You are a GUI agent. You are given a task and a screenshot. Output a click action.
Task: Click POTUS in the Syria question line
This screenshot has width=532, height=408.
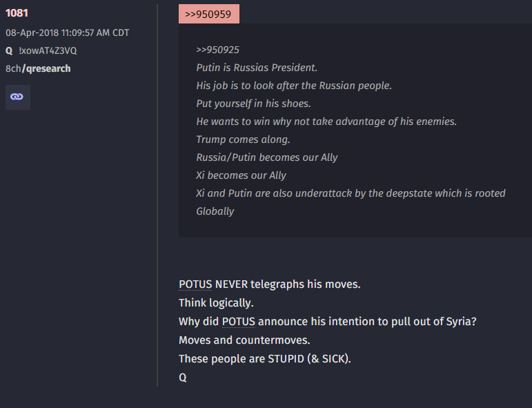click(x=239, y=322)
